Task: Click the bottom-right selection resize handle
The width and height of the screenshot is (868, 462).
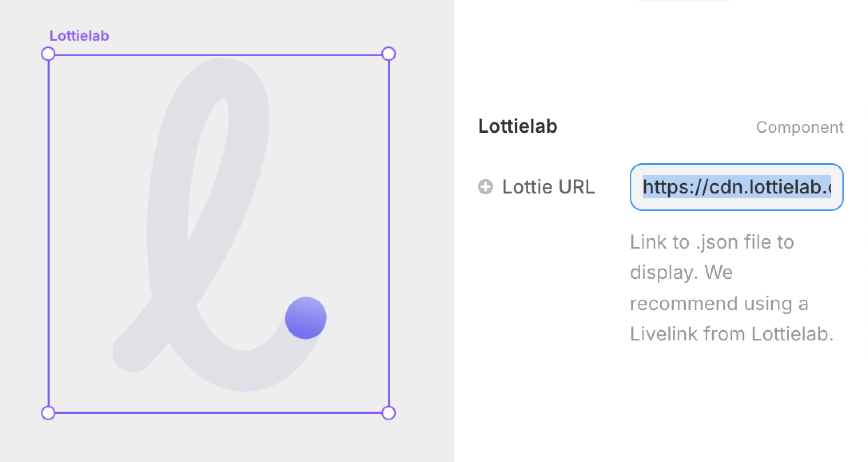Action: point(388,413)
